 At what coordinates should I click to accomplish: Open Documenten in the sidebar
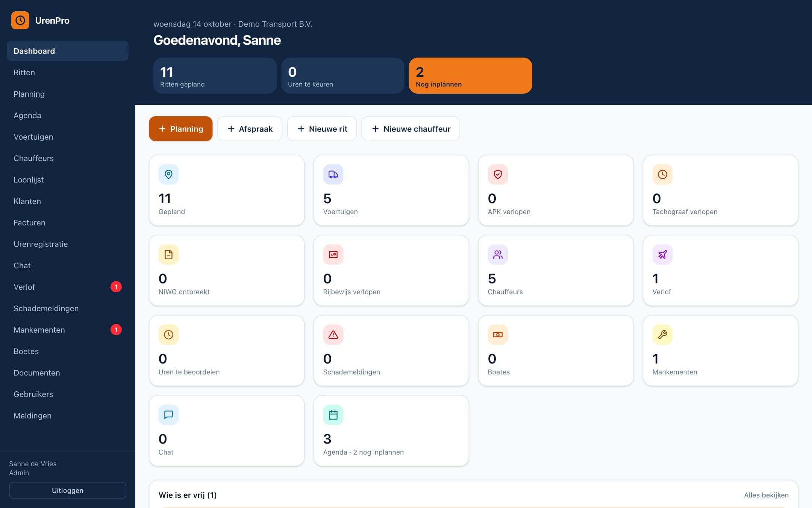coord(68,373)
